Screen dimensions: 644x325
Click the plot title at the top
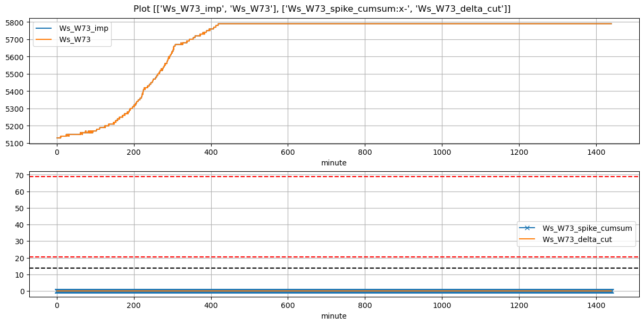point(322,9)
